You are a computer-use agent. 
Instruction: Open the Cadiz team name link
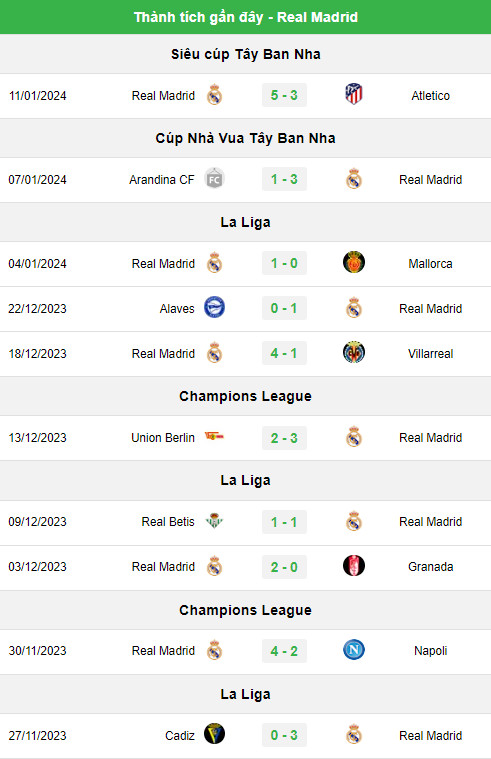(x=180, y=736)
